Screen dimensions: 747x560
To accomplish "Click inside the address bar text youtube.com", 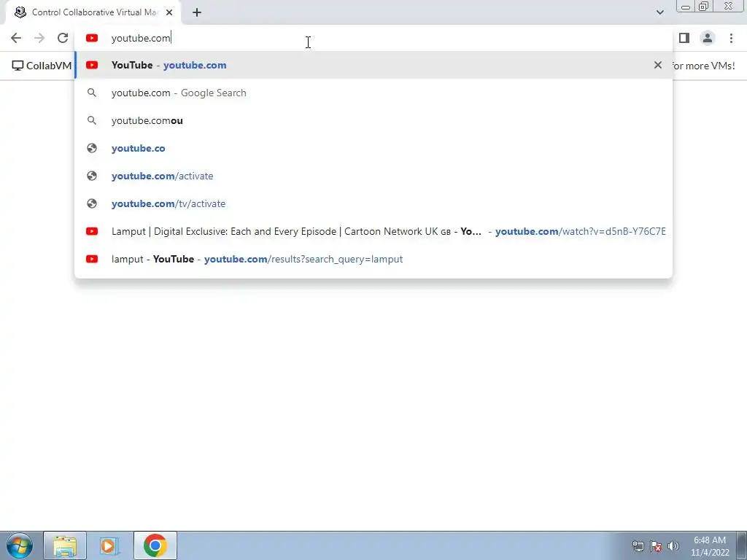I will pyautogui.click(x=141, y=38).
